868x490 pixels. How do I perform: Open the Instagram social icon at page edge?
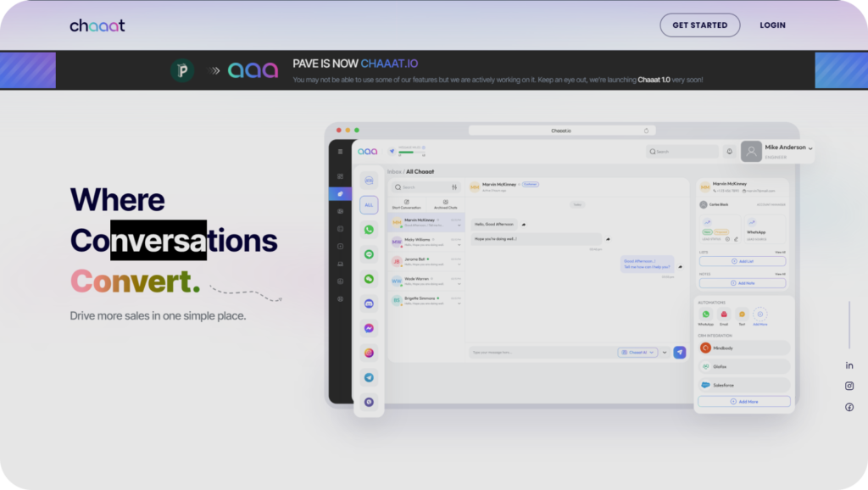point(849,386)
